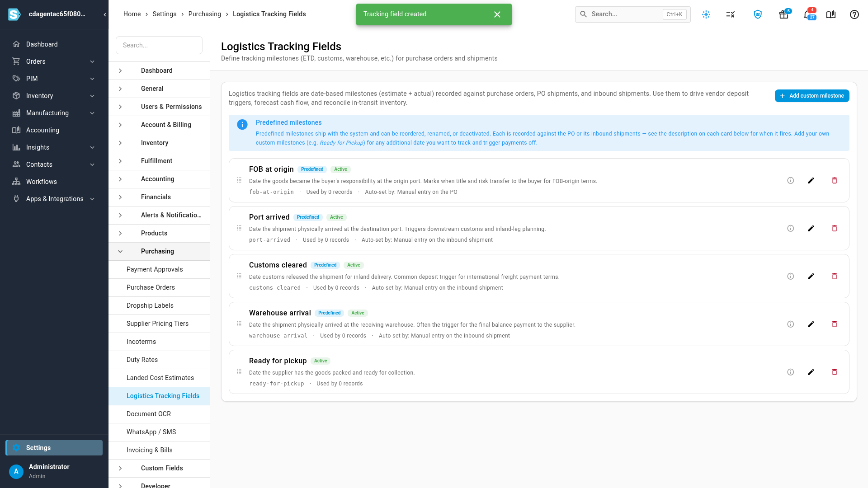Delete the FOB at origin milestone
868x488 pixels.
click(x=835, y=181)
